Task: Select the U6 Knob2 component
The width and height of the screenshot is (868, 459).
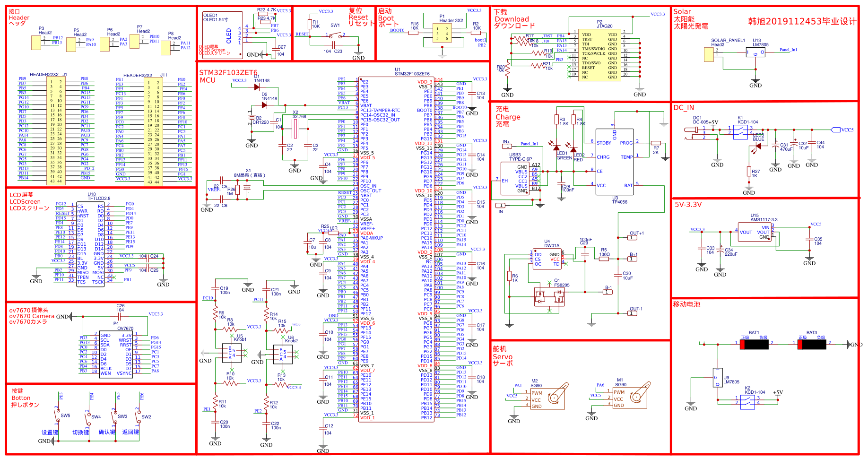Action: coord(283,355)
